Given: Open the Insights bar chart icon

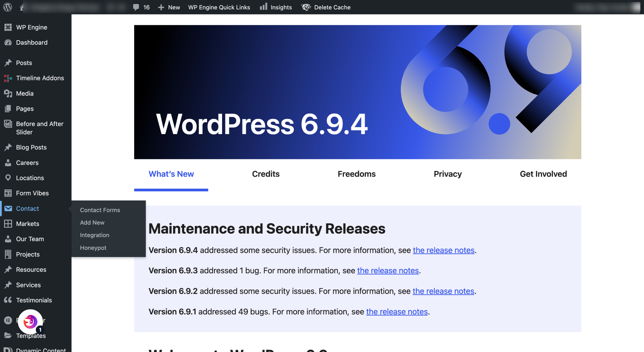Looking at the screenshot, I should pos(264,7).
